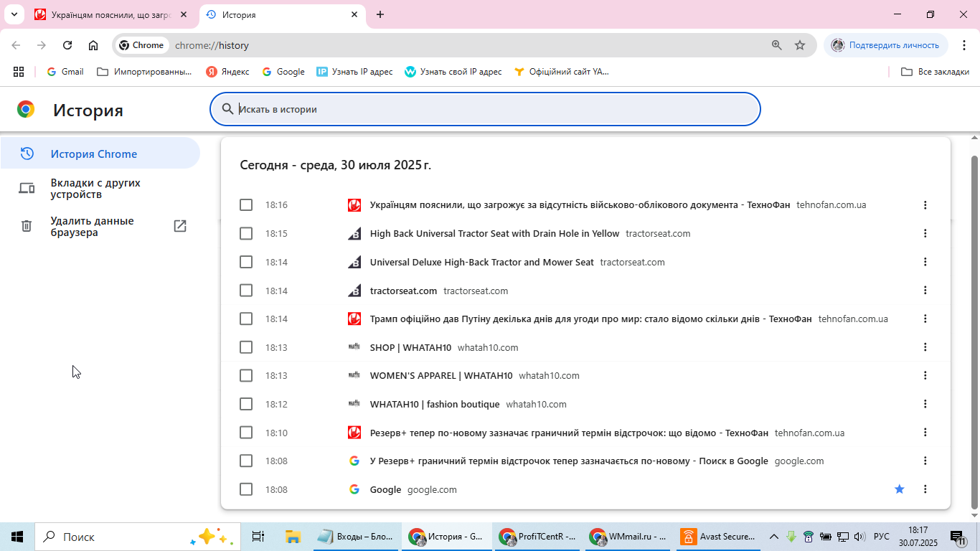Go to the home page icon
980x551 pixels.
pyautogui.click(x=93, y=45)
